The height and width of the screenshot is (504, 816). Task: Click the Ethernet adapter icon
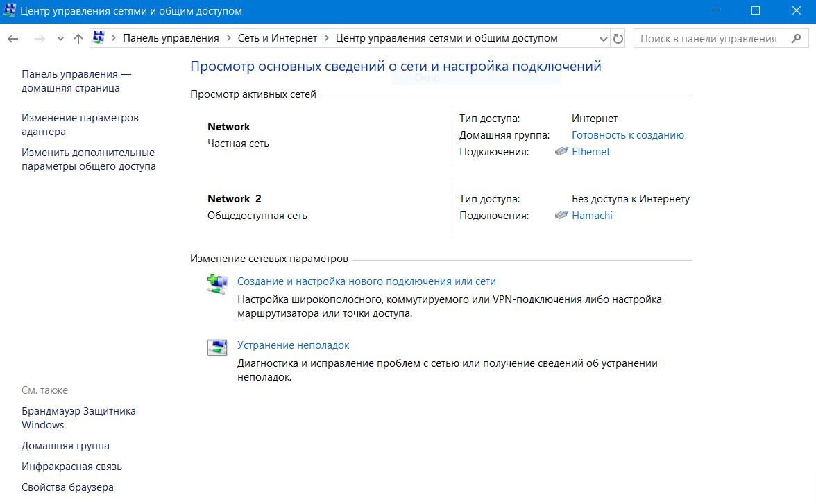coord(561,151)
